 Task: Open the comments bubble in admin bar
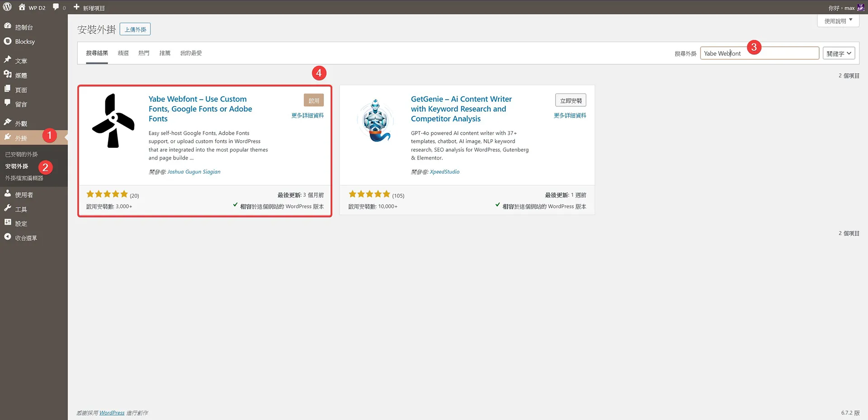coord(56,7)
